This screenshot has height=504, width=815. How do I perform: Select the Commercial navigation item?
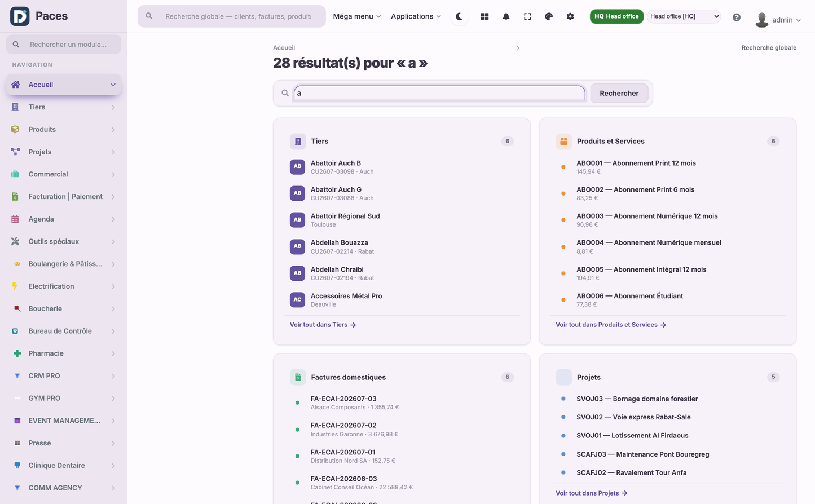tap(64, 174)
